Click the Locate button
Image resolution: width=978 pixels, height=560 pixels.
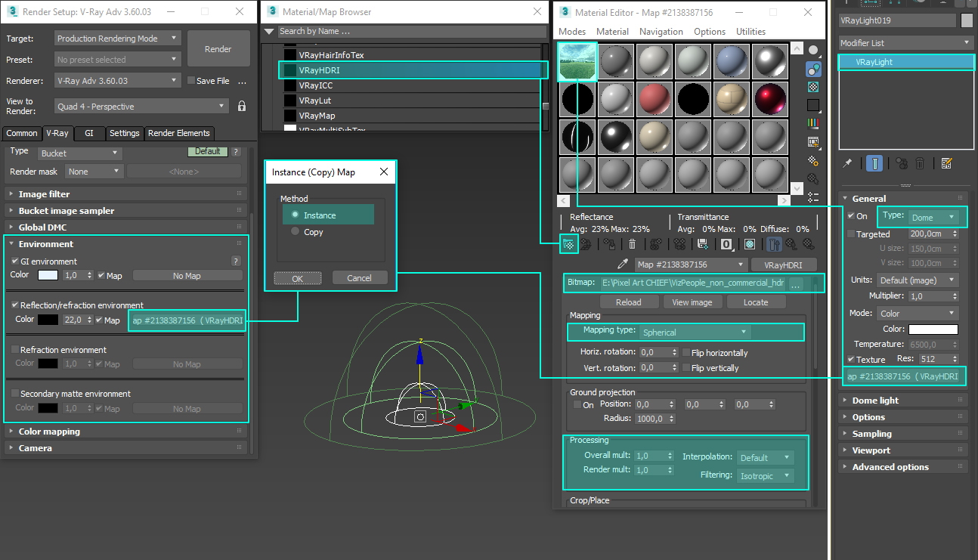pyautogui.click(x=756, y=302)
